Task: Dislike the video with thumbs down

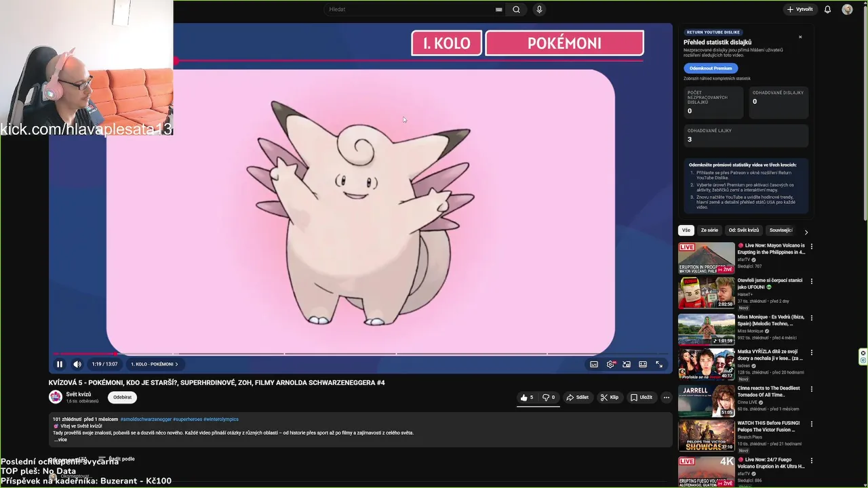Action: click(549, 397)
